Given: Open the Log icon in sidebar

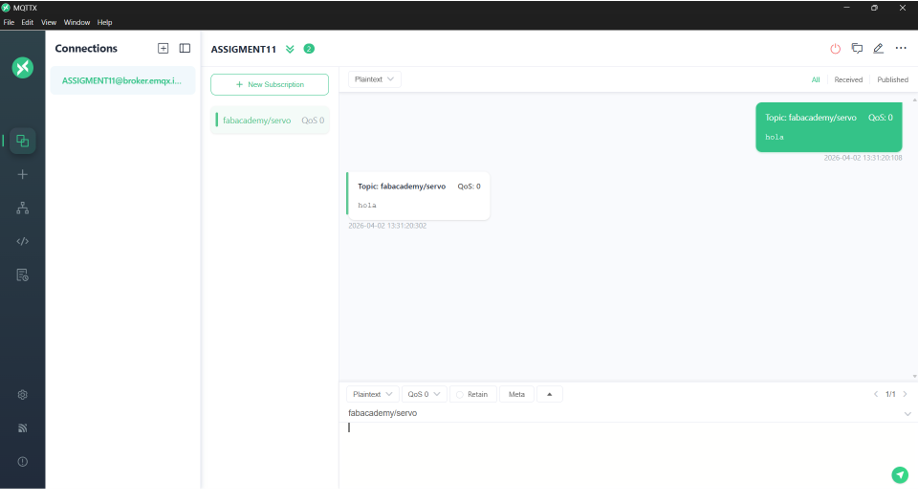Looking at the screenshot, I should (x=22, y=275).
